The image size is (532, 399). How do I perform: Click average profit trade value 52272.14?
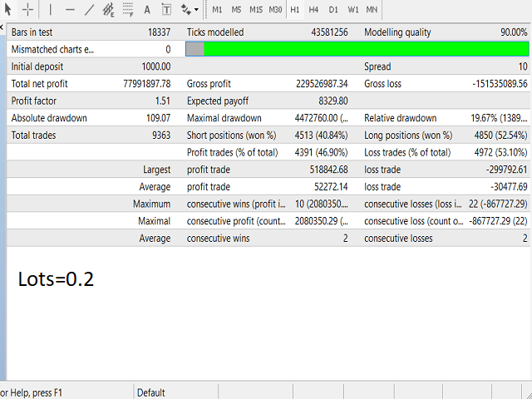click(331, 186)
